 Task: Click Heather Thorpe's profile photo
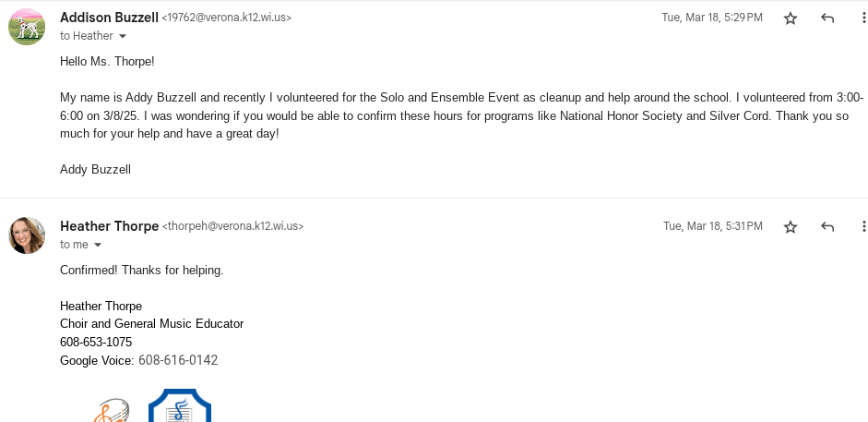pyautogui.click(x=27, y=235)
